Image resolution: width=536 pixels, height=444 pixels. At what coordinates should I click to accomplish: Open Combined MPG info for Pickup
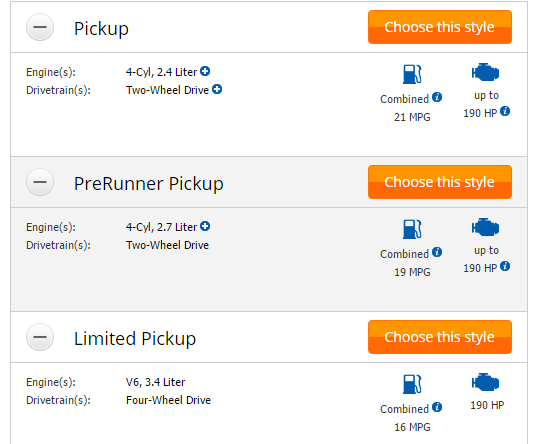click(437, 97)
